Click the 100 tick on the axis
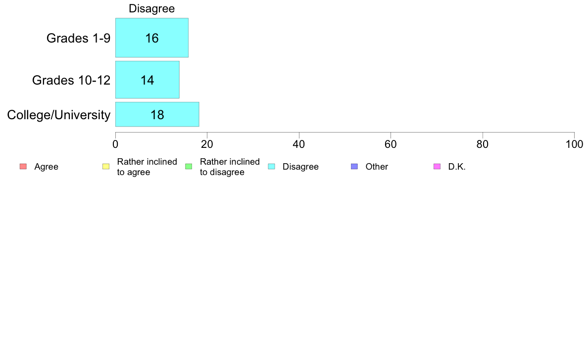Viewport: 588px width, 364px height. (x=575, y=144)
